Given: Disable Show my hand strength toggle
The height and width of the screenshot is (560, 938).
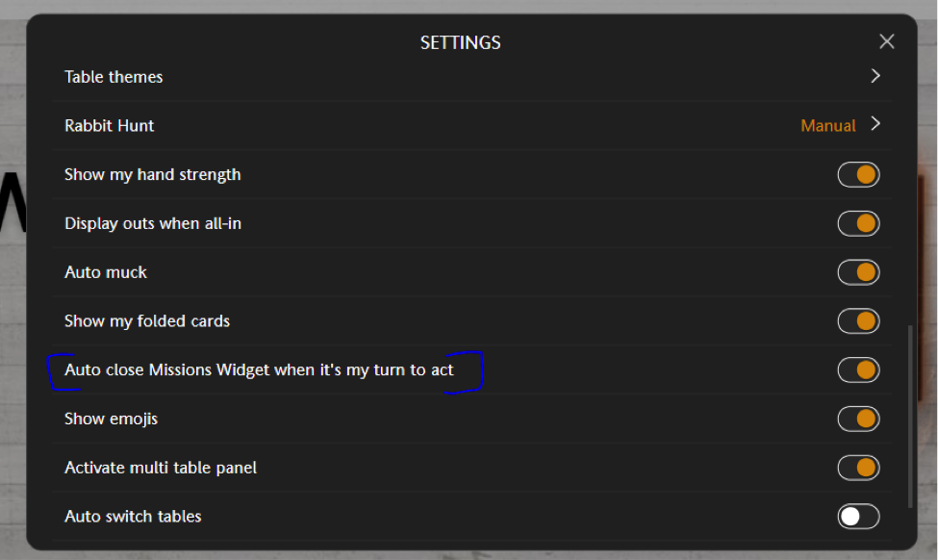Looking at the screenshot, I should click(858, 175).
